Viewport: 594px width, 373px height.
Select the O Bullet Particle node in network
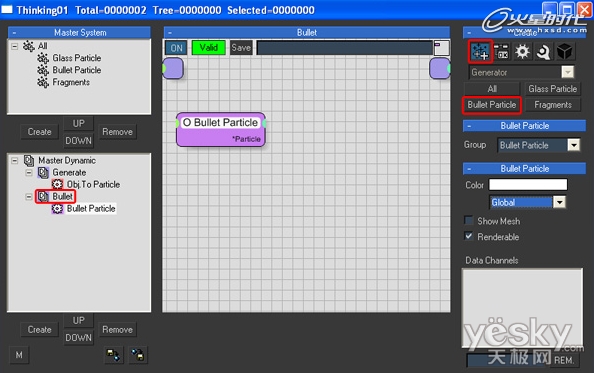click(221, 130)
